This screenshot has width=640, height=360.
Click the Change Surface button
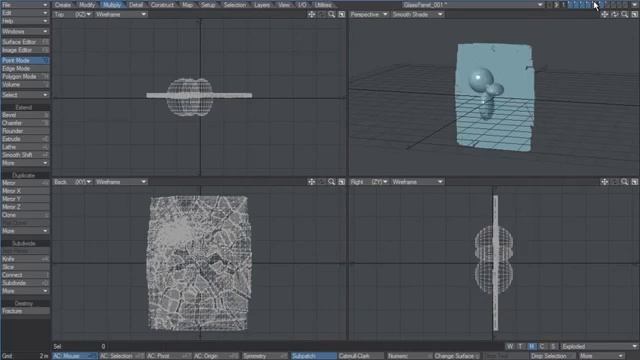(457, 356)
